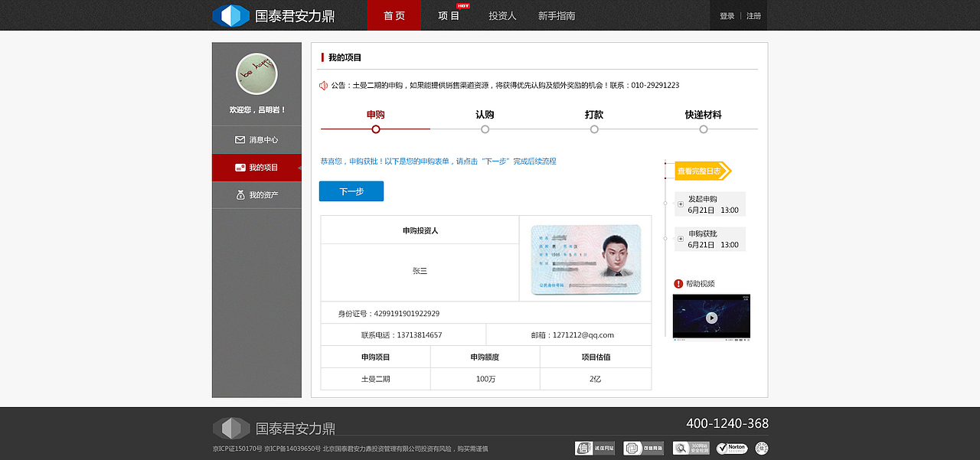Click the 400-1240-368 phone number
The image size is (980, 460).
pos(727,424)
